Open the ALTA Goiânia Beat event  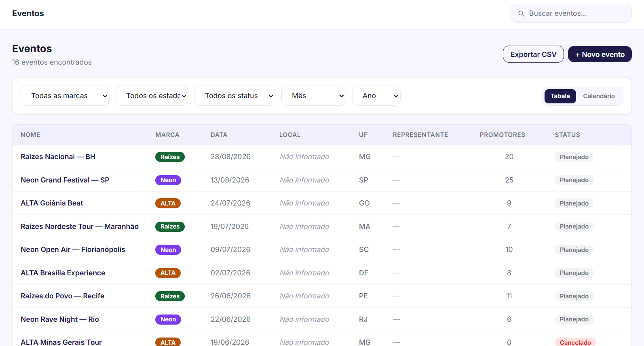pos(52,203)
